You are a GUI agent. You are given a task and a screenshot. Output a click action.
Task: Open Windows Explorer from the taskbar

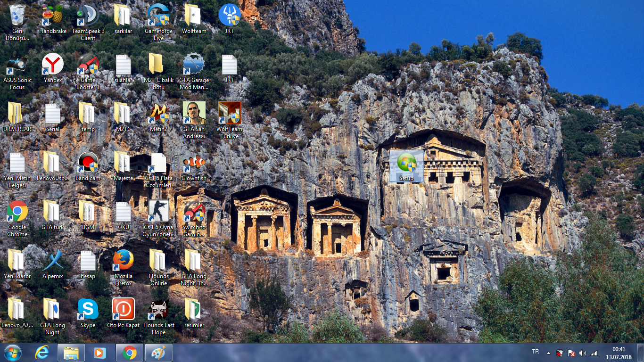[x=71, y=353]
